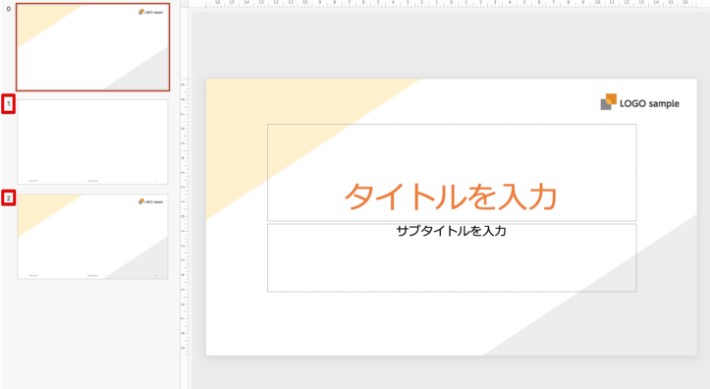Click the red-boxed number 2 label
Image resolution: width=710 pixels, height=389 pixels.
9,198
